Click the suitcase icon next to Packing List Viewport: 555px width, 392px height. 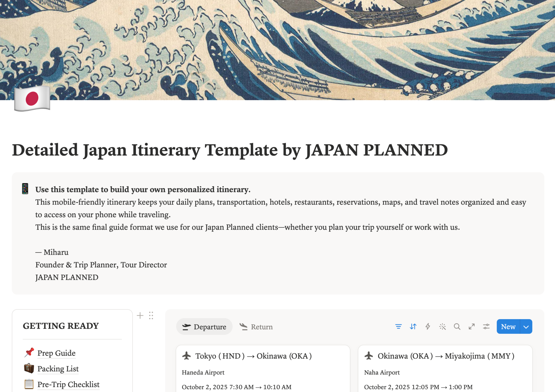click(29, 368)
